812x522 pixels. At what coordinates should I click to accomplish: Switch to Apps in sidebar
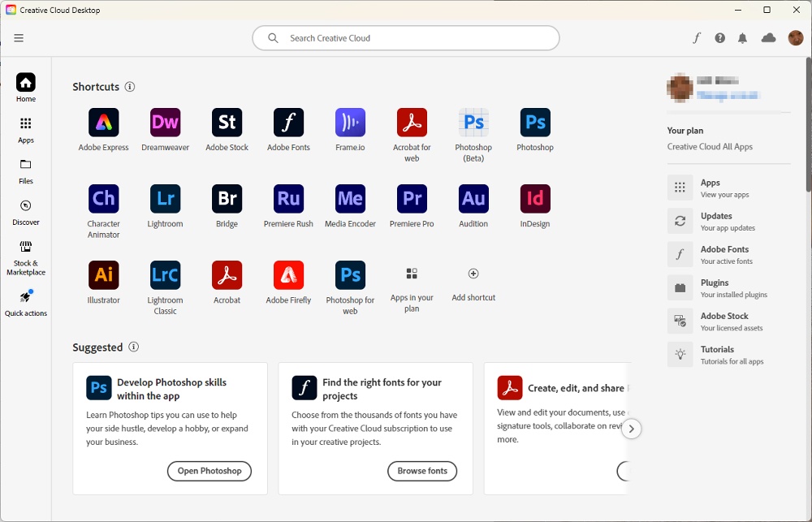[26, 129]
